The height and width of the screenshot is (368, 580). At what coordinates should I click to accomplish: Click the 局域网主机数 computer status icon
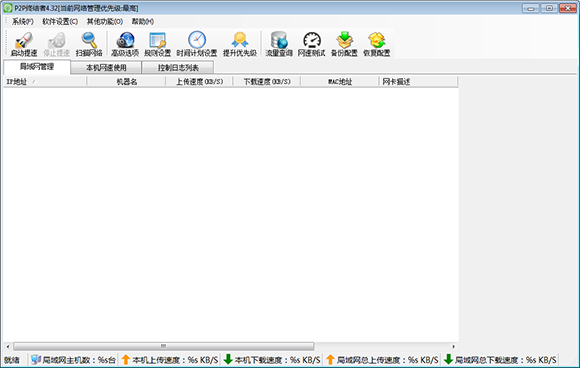point(36,359)
